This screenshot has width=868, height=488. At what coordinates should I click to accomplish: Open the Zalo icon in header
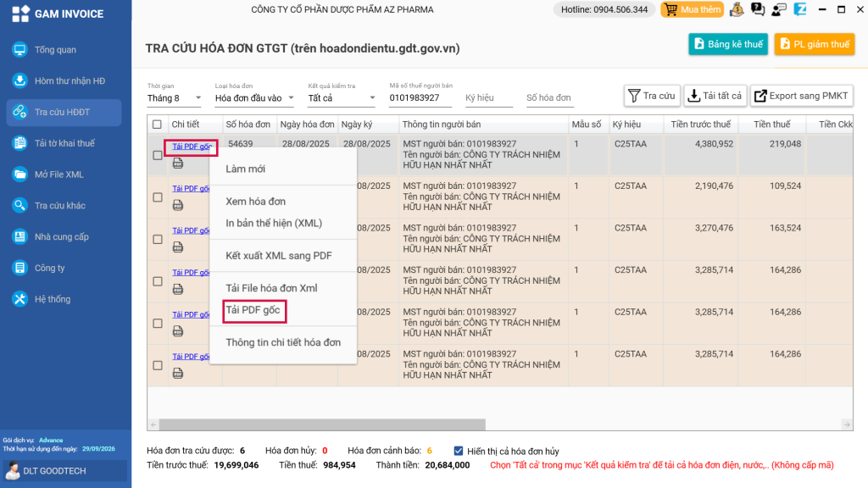click(799, 10)
